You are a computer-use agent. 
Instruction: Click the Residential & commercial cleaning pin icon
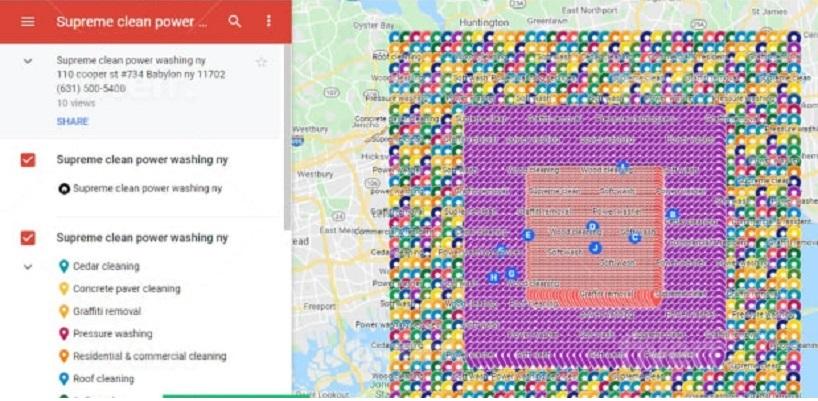coord(64,356)
